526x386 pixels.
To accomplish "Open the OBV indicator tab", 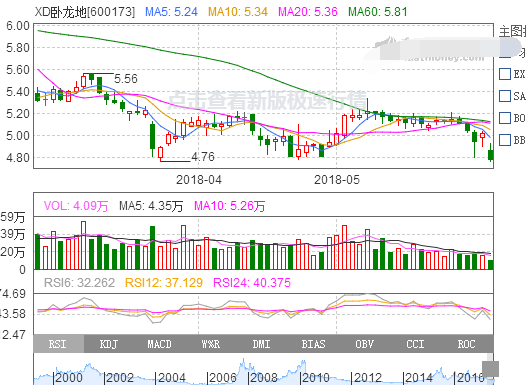I will (364, 344).
